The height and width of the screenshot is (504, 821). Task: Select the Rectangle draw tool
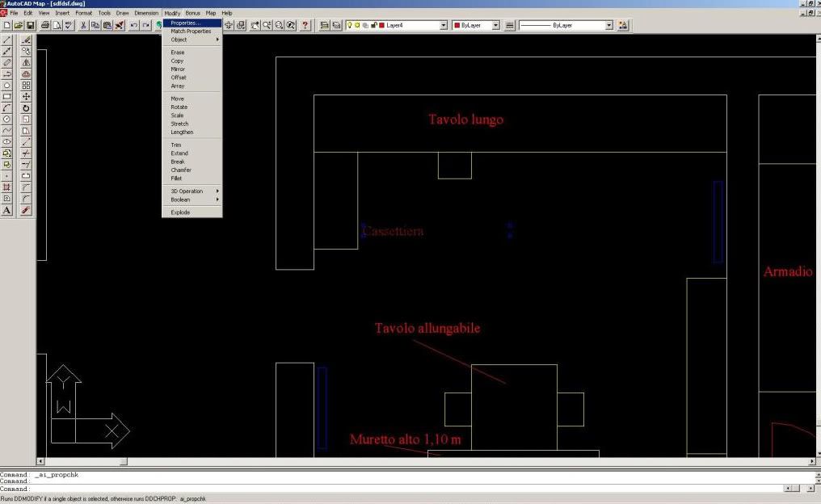tap(6, 96)
